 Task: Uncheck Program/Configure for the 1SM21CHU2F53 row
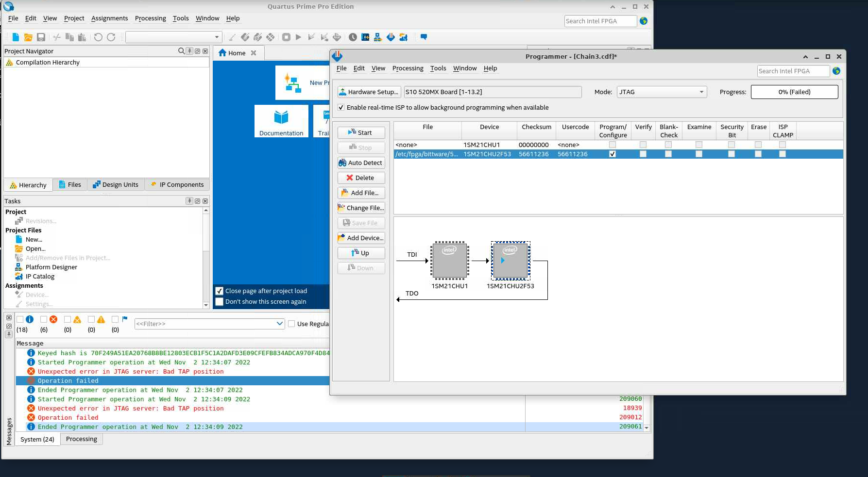pyautogui.click(x=613, y=154)
